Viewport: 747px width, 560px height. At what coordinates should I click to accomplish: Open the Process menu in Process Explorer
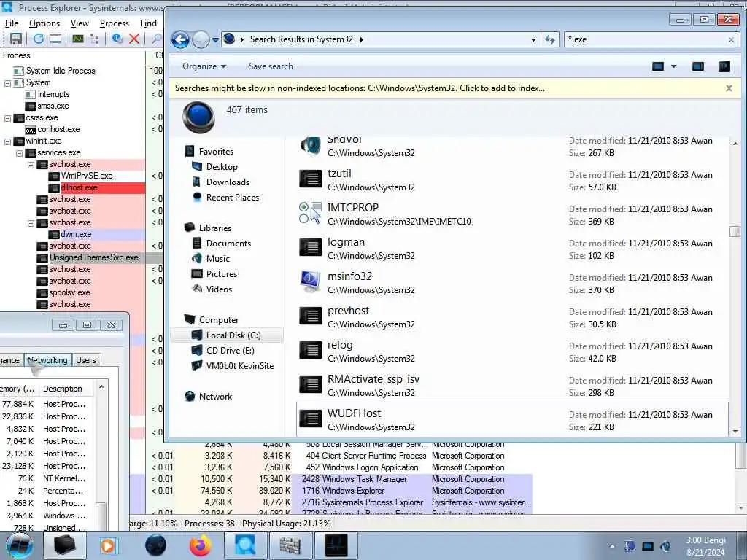[115, 23]
